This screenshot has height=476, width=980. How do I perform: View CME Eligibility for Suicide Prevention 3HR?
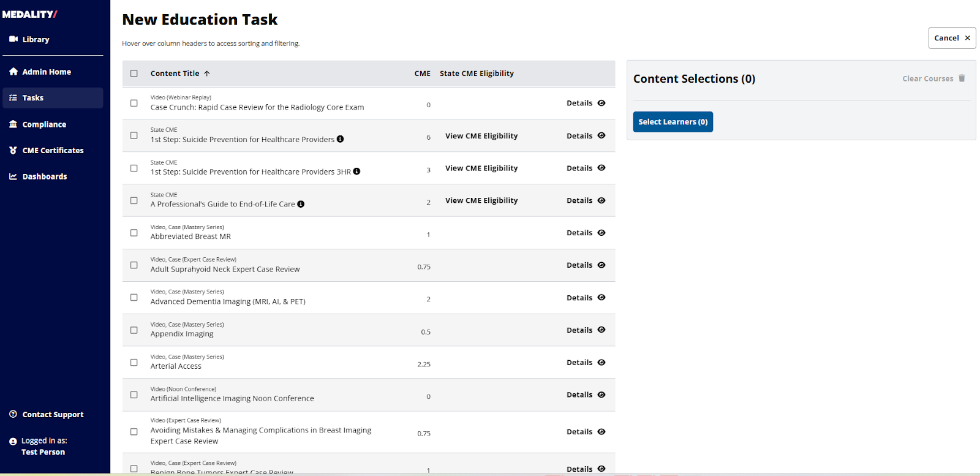coord(481,168)
